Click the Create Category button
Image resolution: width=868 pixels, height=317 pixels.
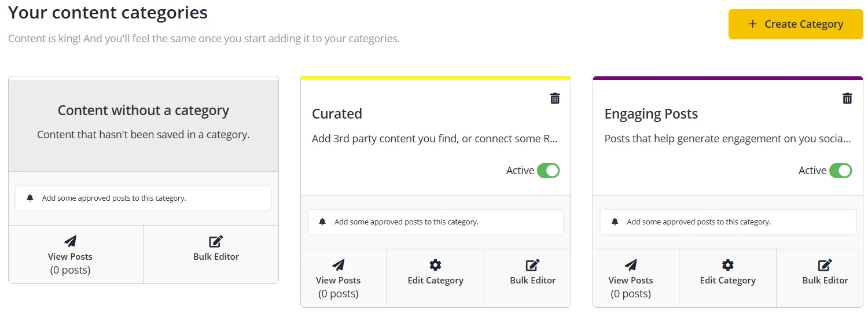(x=795, y=24)
